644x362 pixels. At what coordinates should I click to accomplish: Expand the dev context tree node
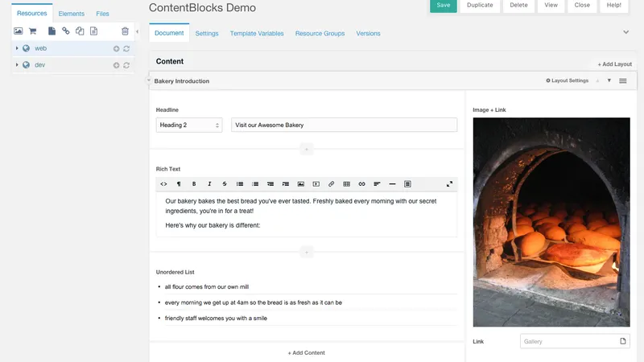click(x=17, y=65)
